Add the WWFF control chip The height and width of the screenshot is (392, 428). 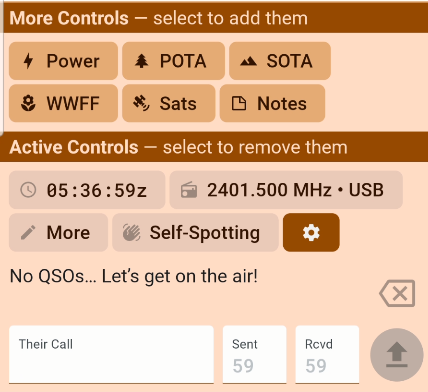pyautogui.click(x=63, y=103)
